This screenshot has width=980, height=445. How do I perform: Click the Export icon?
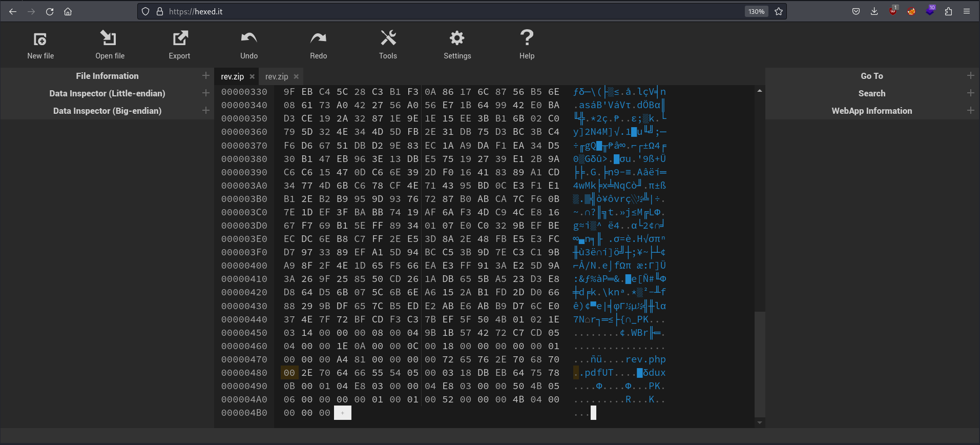[180, 38]
